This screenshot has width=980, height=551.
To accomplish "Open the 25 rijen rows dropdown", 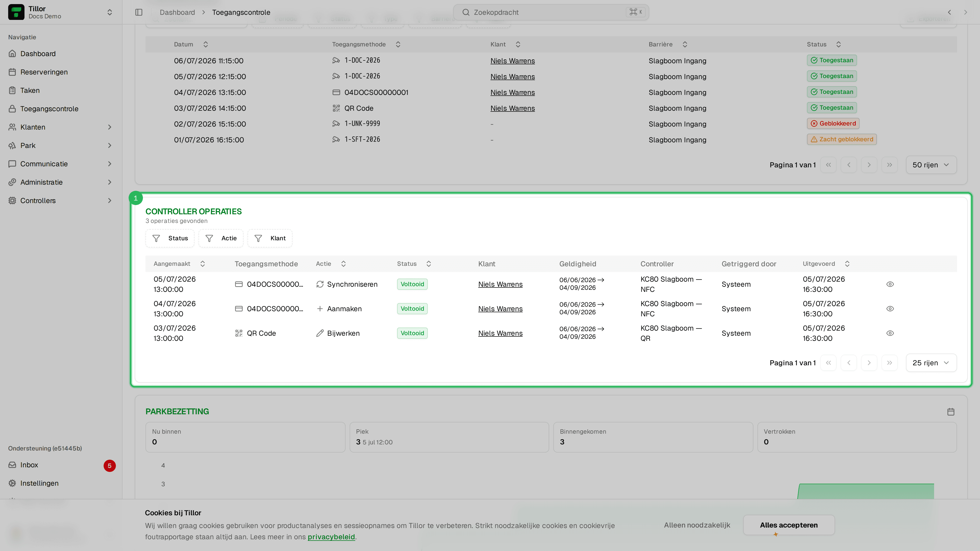I will click(x=931, y=363).
